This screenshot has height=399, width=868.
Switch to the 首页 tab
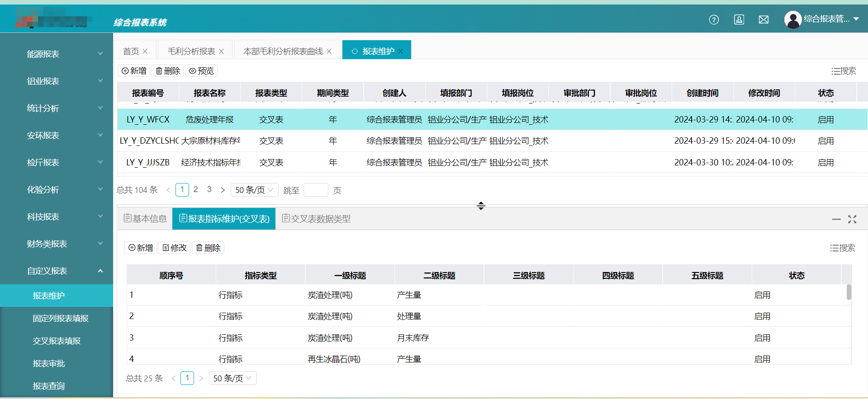pos(131,52)
